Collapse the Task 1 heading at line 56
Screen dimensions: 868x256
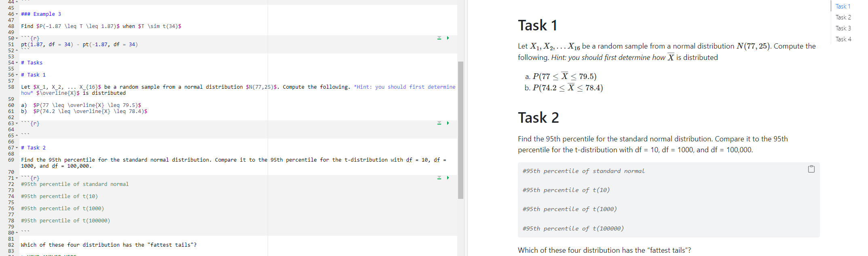17,75
